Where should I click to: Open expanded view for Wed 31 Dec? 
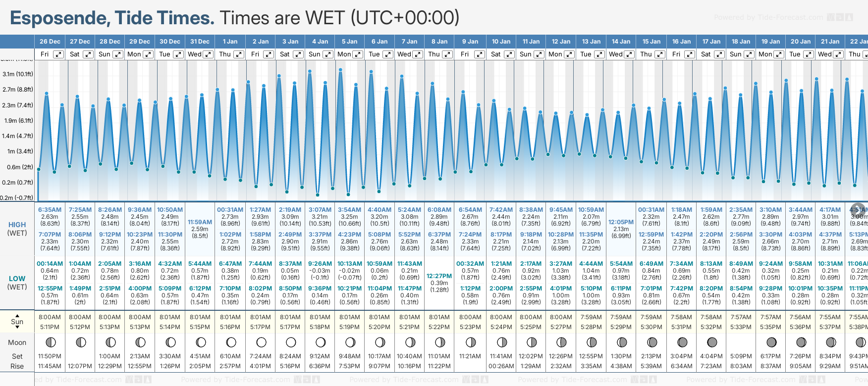208,54
